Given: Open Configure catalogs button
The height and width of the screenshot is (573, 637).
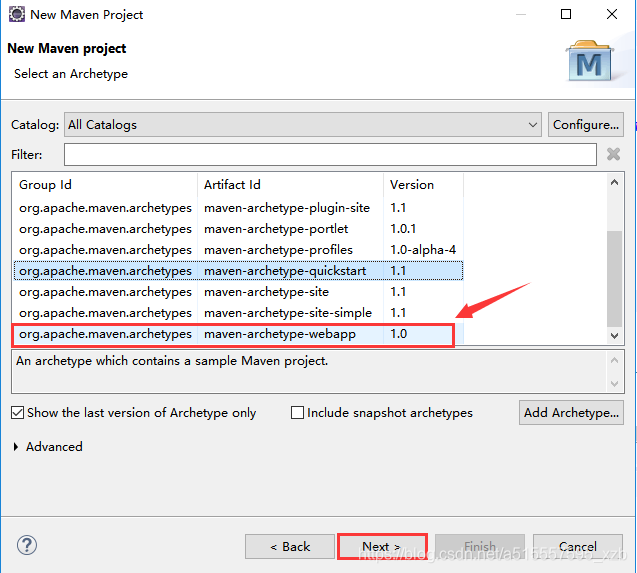Looking at the screenshot, I should pos(586,125).
